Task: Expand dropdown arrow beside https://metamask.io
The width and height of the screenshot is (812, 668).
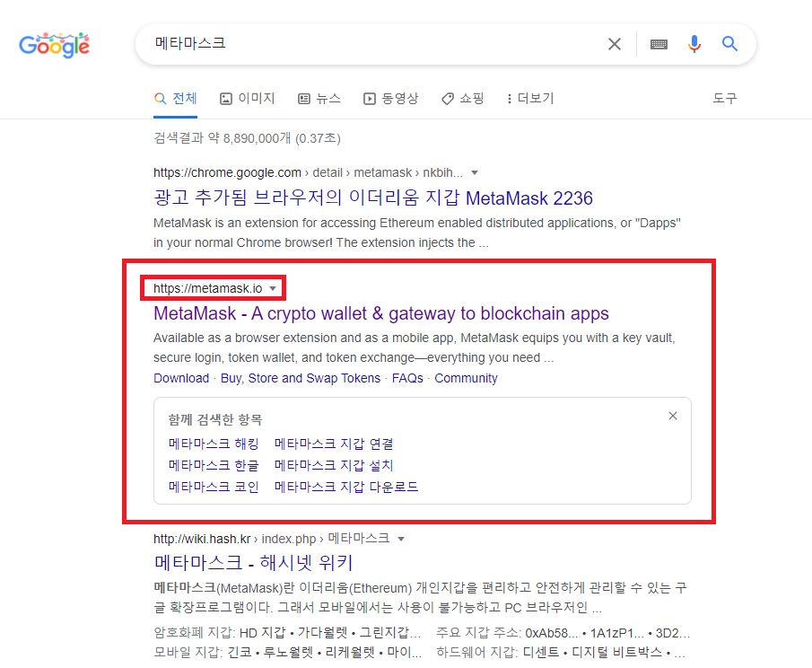Action: point(273,288)
